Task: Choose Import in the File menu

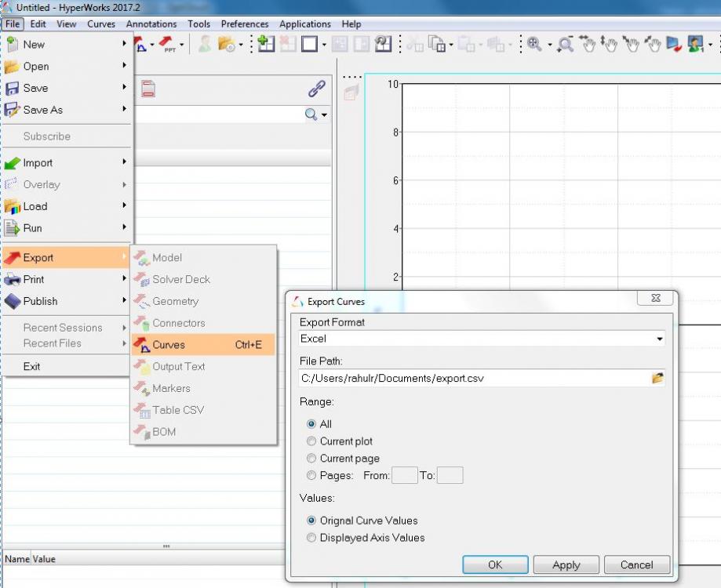Action: click(67, 162)
